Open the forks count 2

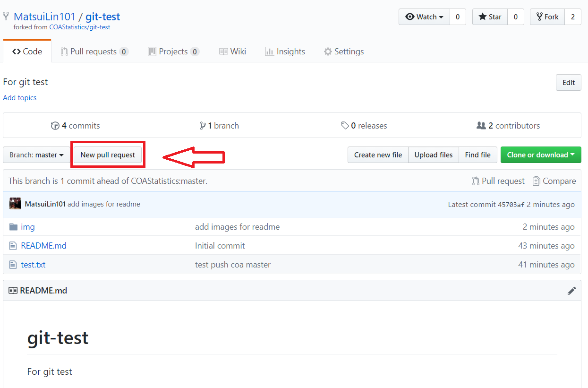[573, 17]
